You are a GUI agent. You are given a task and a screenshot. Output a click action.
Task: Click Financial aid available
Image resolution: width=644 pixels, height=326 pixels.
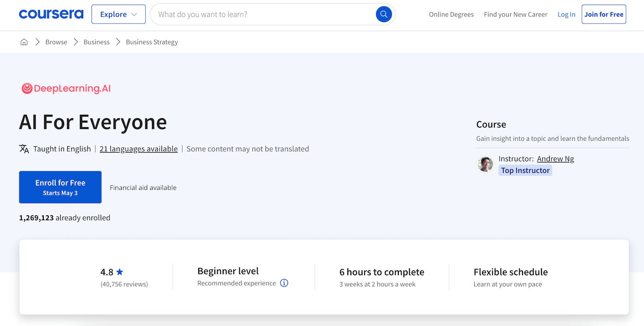[143, 188]
